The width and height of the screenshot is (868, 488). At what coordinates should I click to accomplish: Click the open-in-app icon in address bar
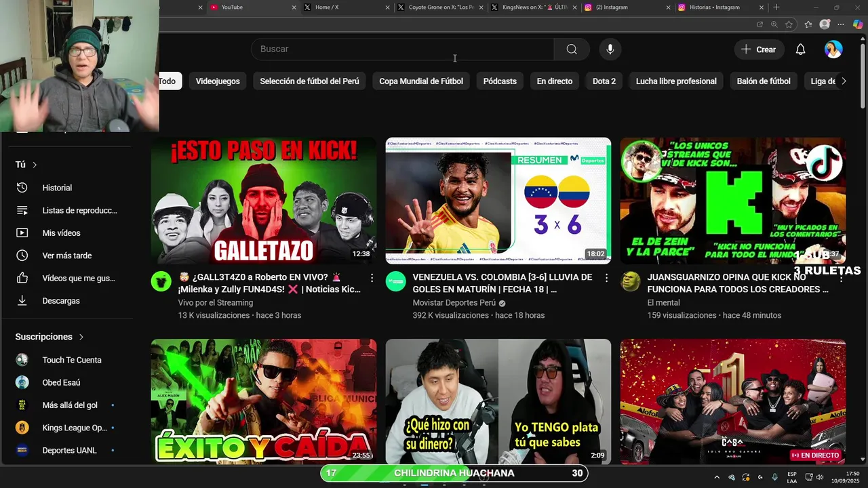pos(759,24)
